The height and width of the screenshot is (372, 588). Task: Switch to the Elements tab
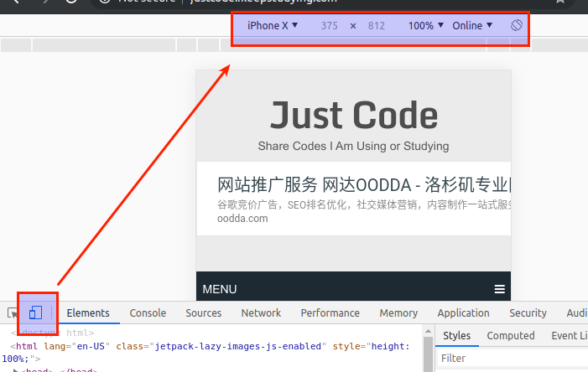[88, 313]
